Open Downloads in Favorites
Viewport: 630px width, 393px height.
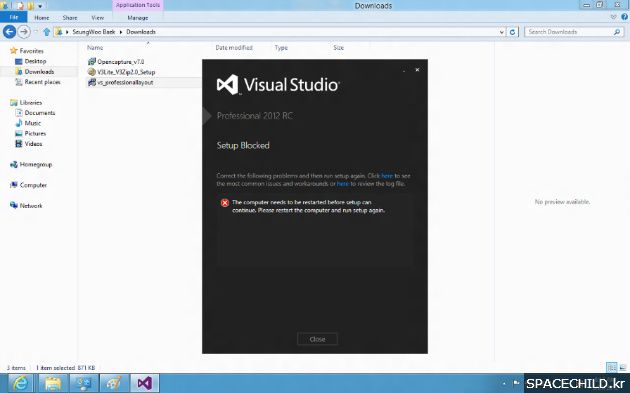pos(39,72)
